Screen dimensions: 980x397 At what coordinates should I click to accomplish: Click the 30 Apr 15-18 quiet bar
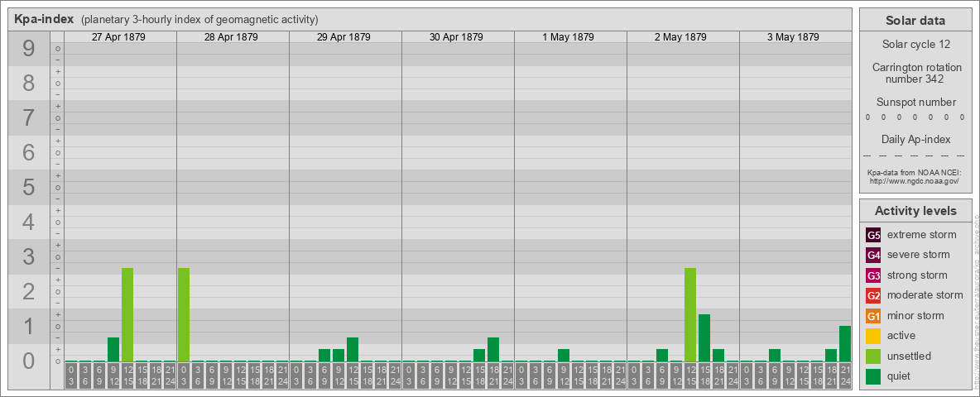pos(478,355)
